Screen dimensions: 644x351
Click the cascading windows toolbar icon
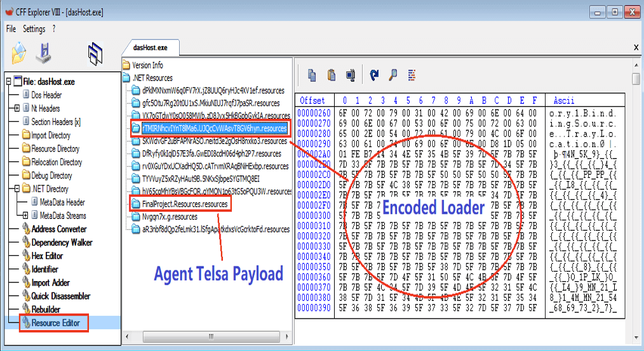point(95,54)
